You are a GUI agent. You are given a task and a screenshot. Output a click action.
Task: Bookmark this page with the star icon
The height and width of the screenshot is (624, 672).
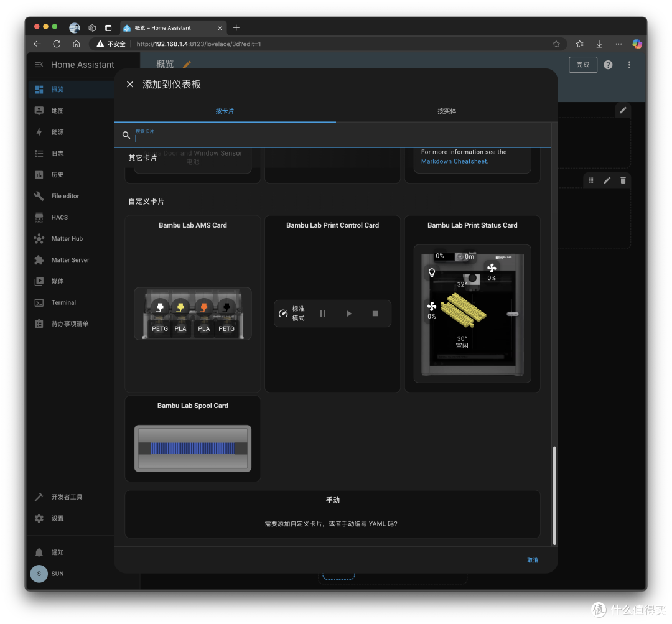[x=556, y=44]
